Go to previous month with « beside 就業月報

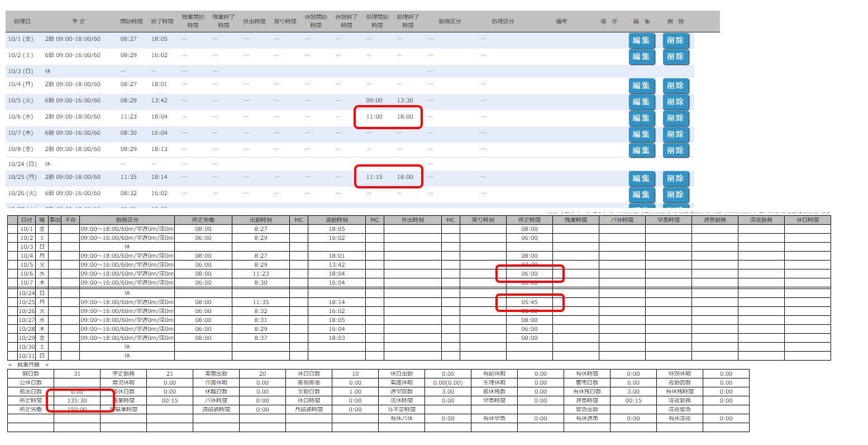click(10, 364)
